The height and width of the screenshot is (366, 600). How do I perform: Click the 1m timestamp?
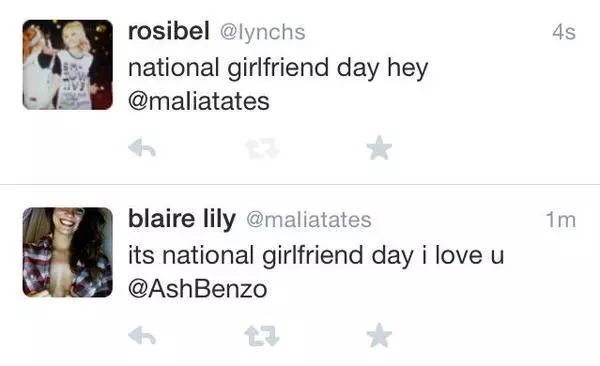click(x=561, y=220)
